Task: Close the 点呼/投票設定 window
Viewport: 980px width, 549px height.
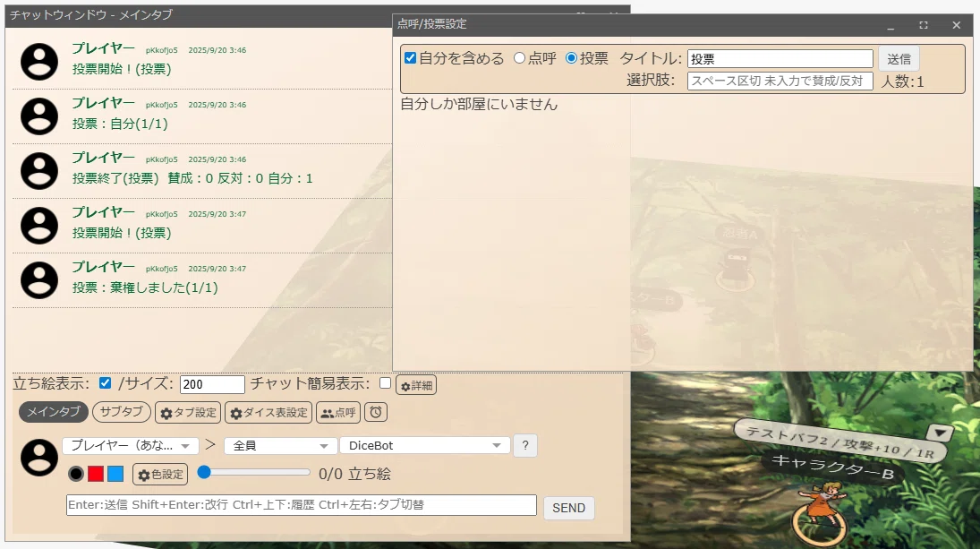Action: point(956,25)
